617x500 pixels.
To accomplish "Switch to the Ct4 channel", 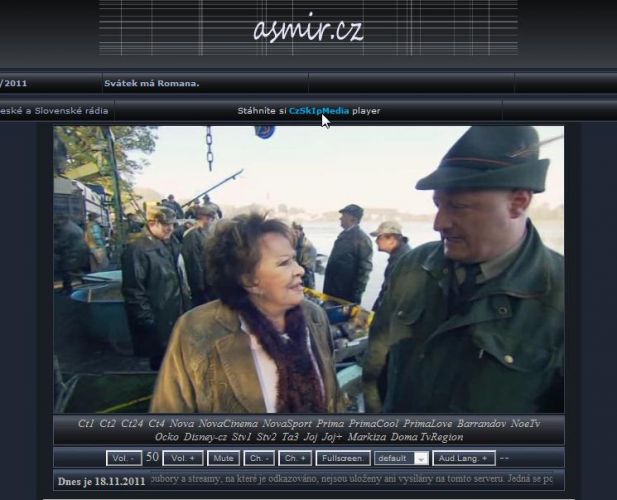I will click(156, 424).
